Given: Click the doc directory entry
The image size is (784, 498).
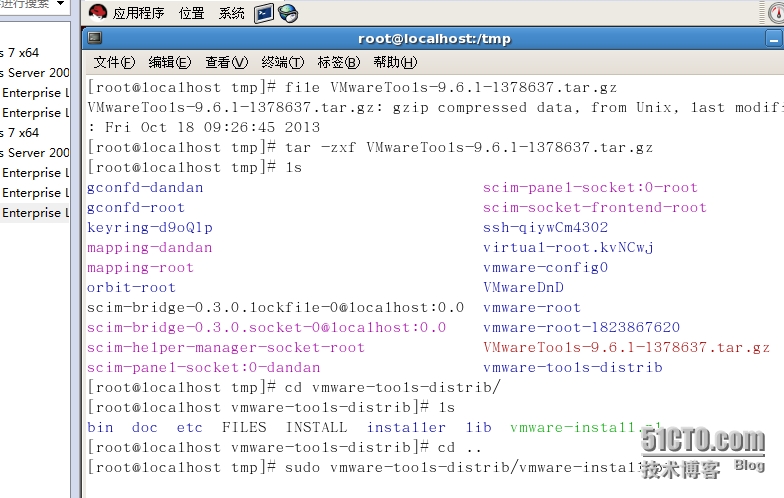Looking at the screenshot, I should coord(144,428).
